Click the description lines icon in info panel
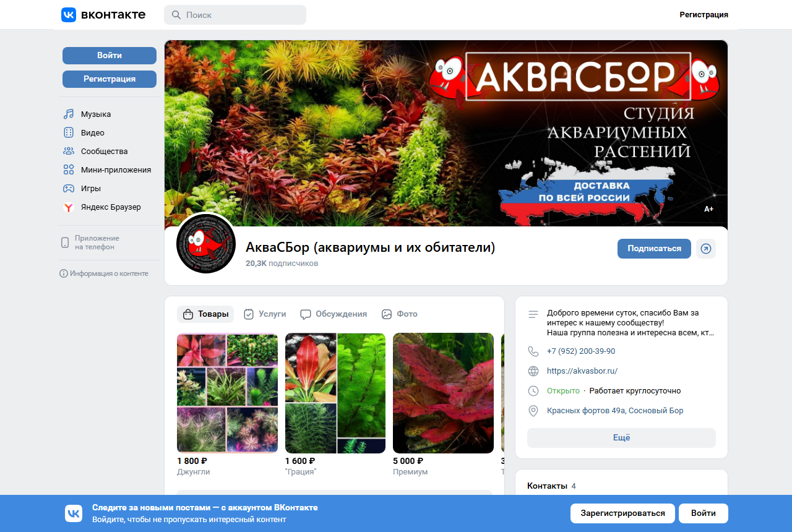 pyautogui.click(x=533, y=314)
